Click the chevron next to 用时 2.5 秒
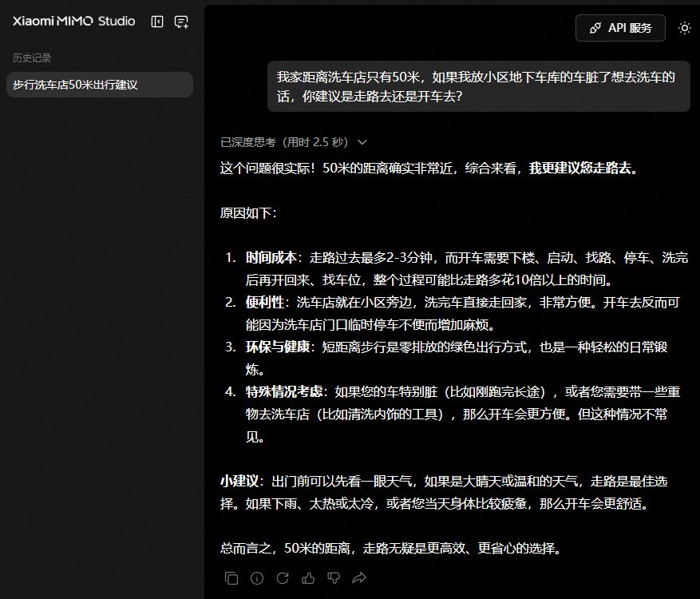The image size is (700, 599). (362, 142)
